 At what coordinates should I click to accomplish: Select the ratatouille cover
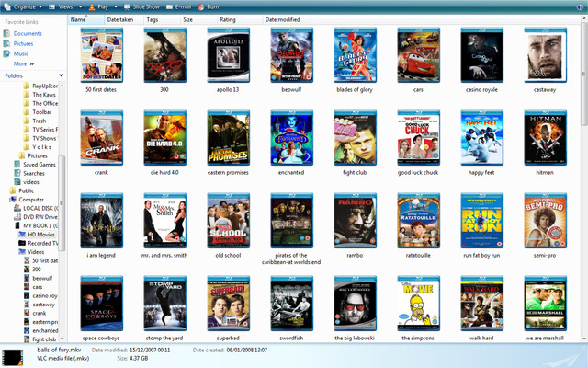[x=418, y=221]
